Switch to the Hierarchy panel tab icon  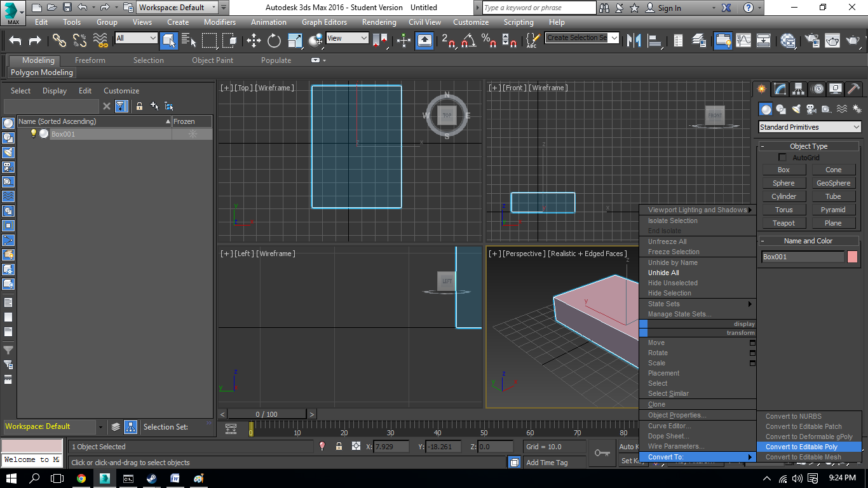click(798, 89)
